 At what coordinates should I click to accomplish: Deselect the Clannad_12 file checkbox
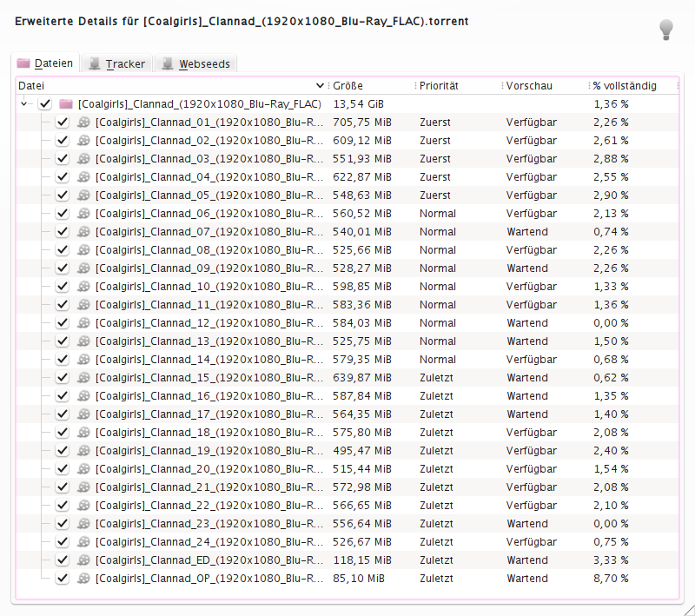(x=62, y=323)
